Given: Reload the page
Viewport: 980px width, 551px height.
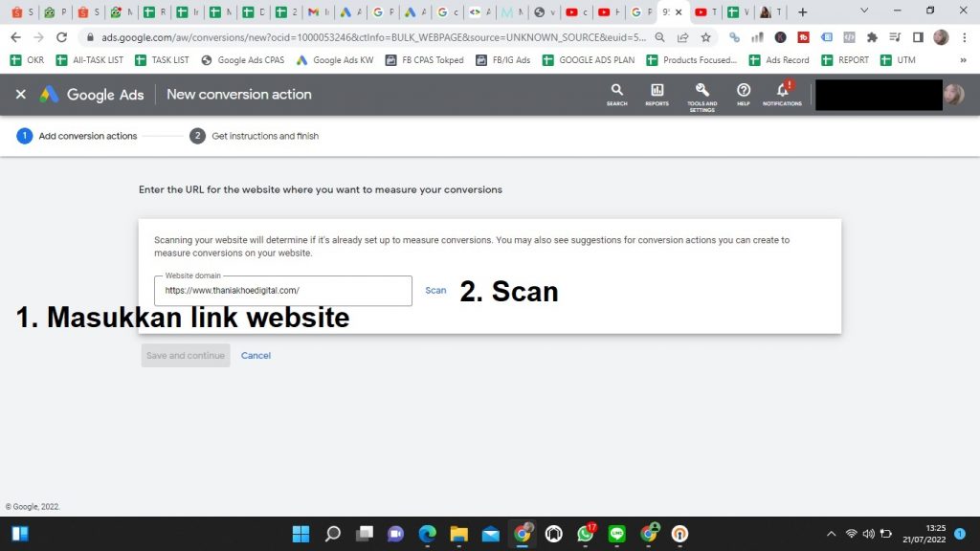Looking at the screenshot, I should pyautogui.click(x=62, y=37).
